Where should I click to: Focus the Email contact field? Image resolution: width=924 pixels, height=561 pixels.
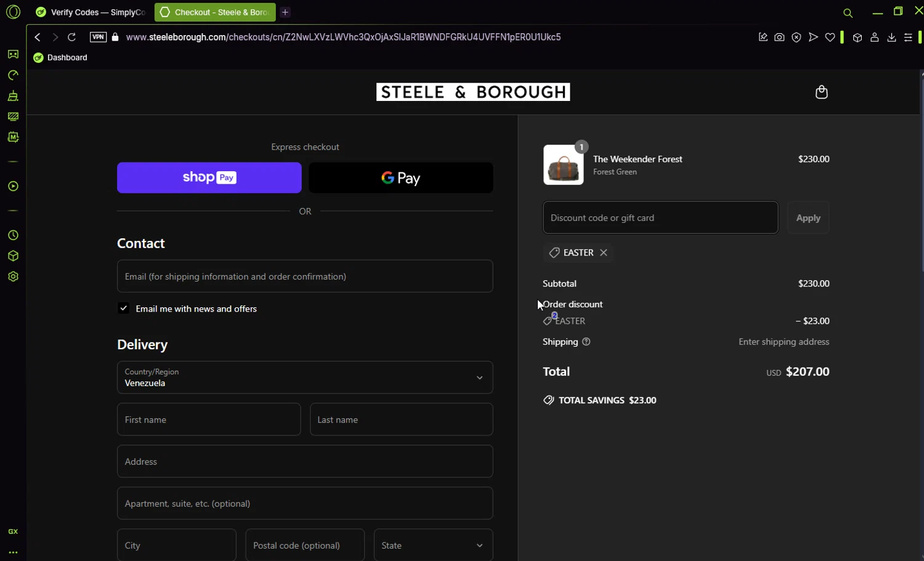click(305, 276)
